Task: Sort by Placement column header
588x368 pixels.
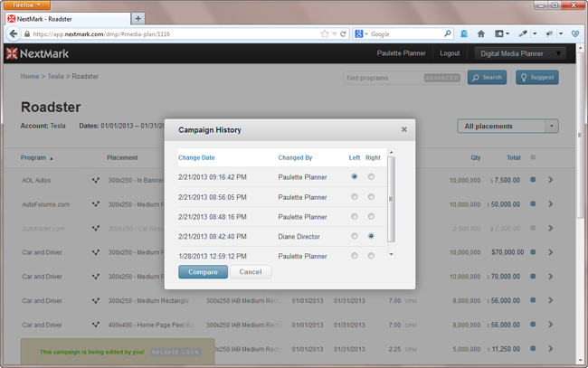Action: coord(122,157)
